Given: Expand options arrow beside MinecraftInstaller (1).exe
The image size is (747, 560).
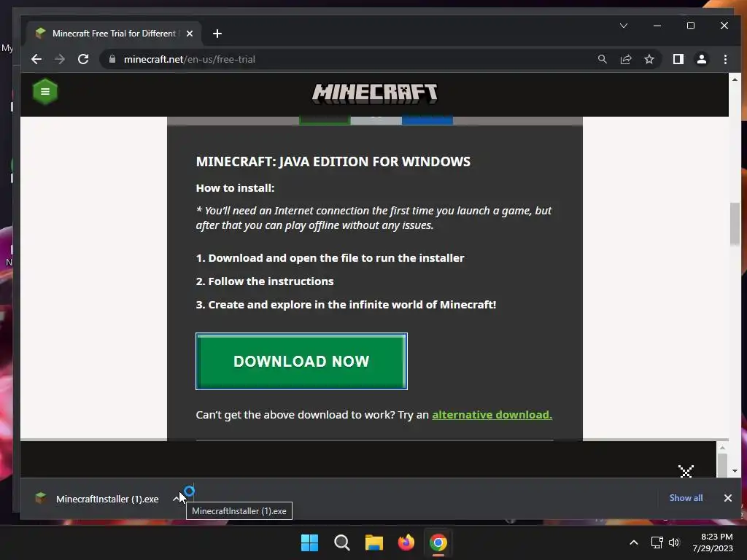Looking at the screenshot, I should point(176,499).
